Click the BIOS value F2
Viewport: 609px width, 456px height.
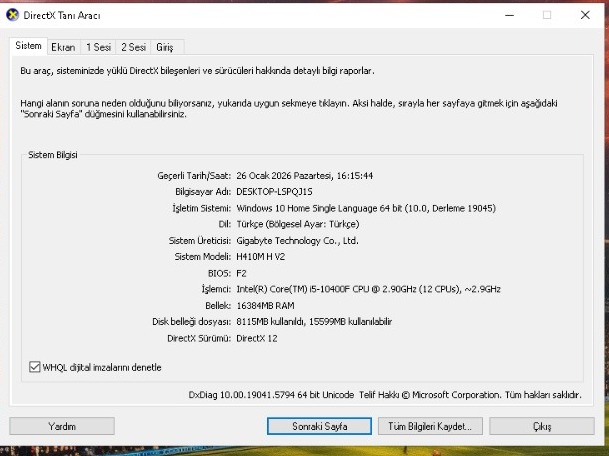pyautogui.click(x=241, y=273)
